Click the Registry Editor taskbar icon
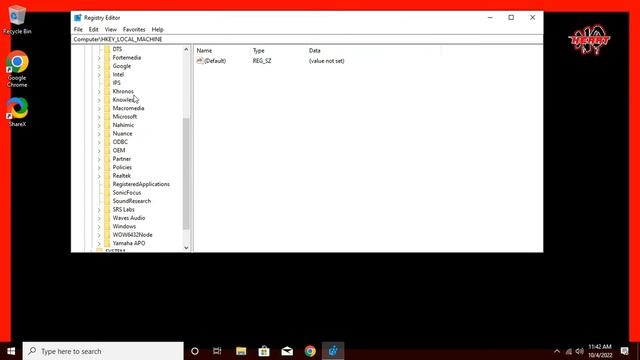This screenshot has height=360, width=640. coord(333,351)
